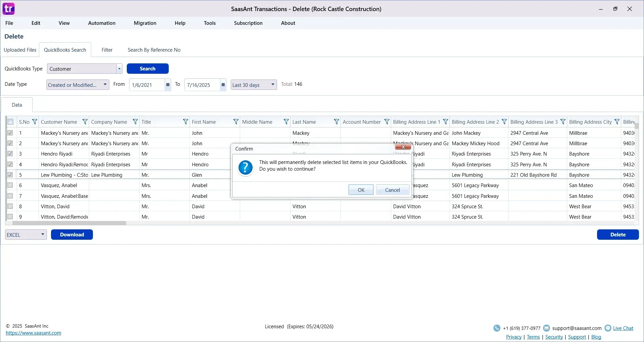Click the horizontal scrollbar thumb under table
The width and height of the screenshot is (644, 342).
click(69, 223)
